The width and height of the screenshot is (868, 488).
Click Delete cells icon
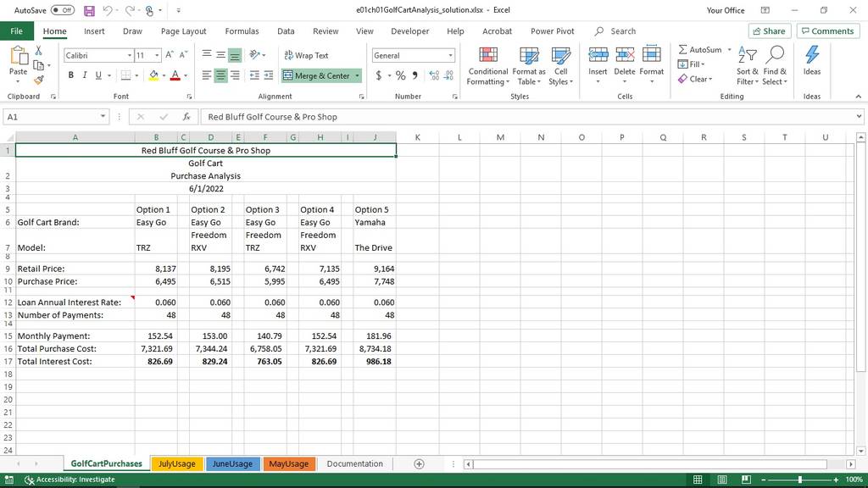pos(625,55)
